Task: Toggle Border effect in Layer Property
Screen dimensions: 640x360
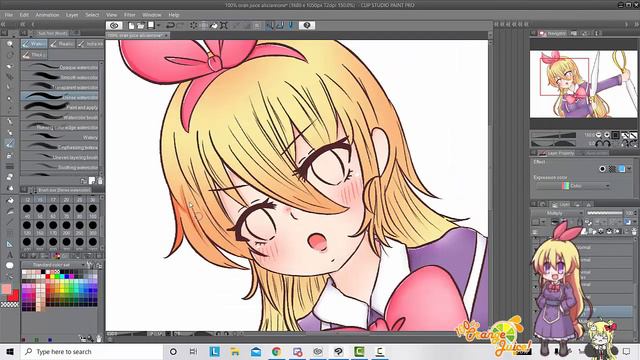Action: coord(602,169)
